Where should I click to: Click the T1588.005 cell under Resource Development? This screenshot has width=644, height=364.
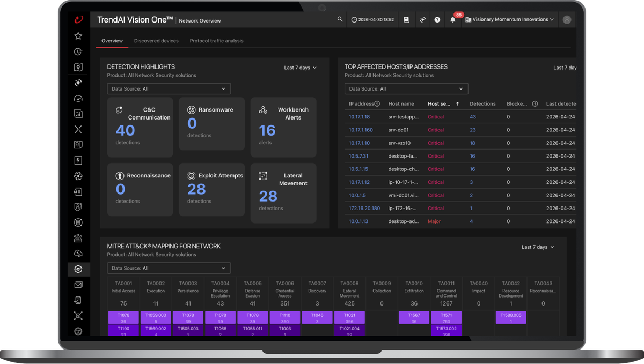(510, 318)
